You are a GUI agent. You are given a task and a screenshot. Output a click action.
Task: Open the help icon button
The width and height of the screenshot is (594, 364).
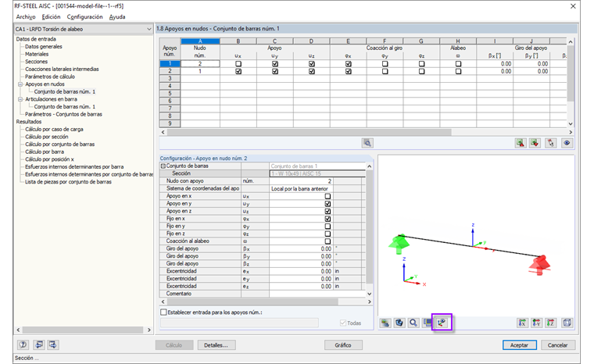[23, 344]
